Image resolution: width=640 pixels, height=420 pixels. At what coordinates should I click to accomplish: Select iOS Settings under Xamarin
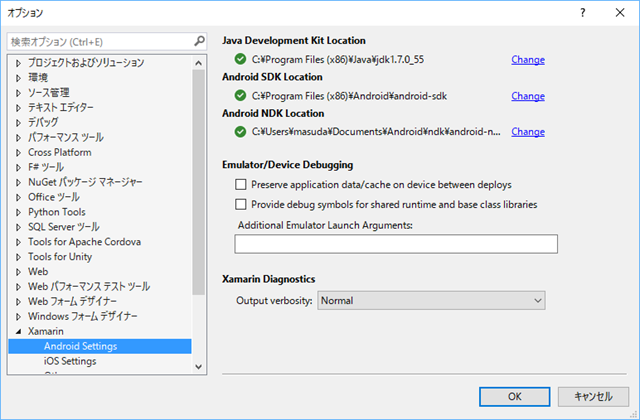click(x=69, y=361)
